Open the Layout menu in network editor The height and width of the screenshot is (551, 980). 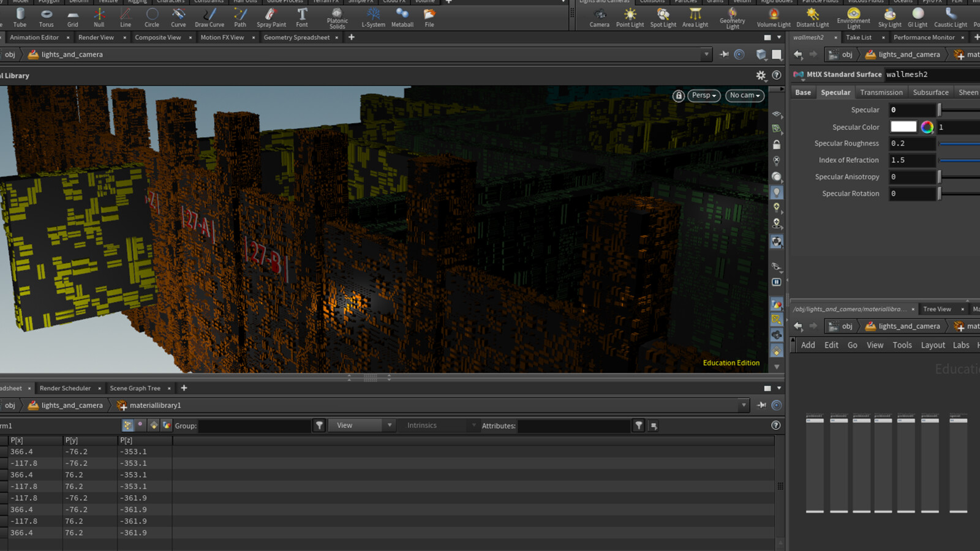(932, 345)
